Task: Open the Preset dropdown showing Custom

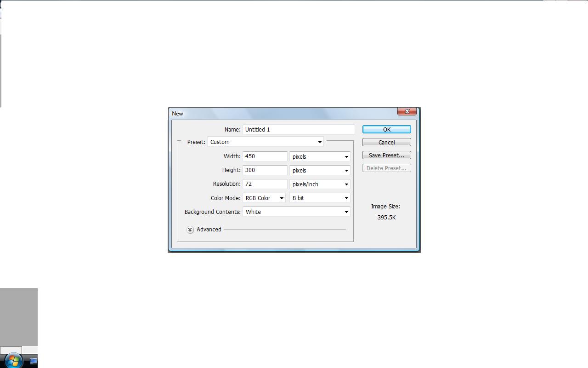Action: (x=266, y=142)
